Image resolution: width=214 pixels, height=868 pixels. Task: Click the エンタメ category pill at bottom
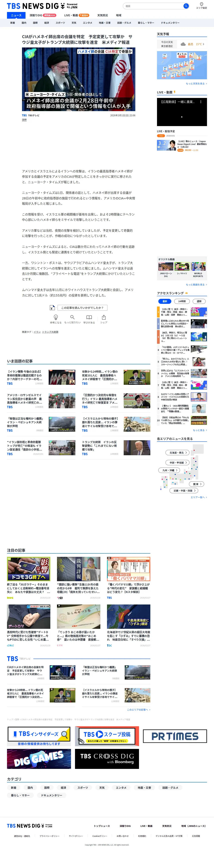tap(121, 788)
